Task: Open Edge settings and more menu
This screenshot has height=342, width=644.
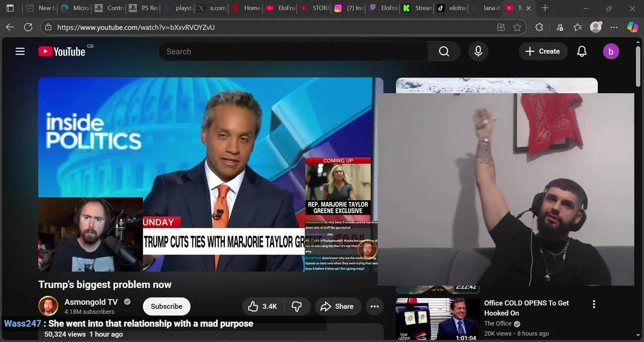Action: coord(614,27)
